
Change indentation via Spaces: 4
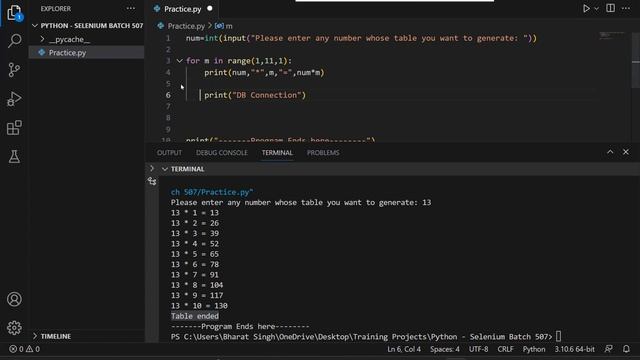444,349
